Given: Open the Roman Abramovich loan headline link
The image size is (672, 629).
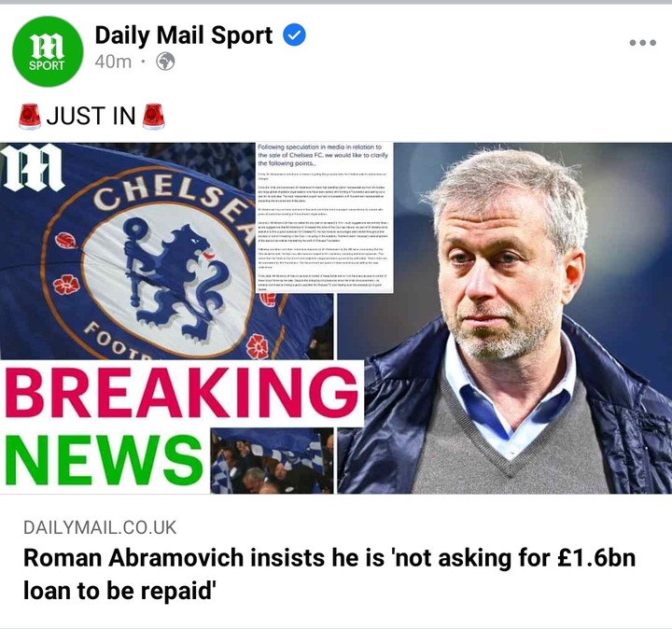Looking at the screenshot, I should click(329, 574).
